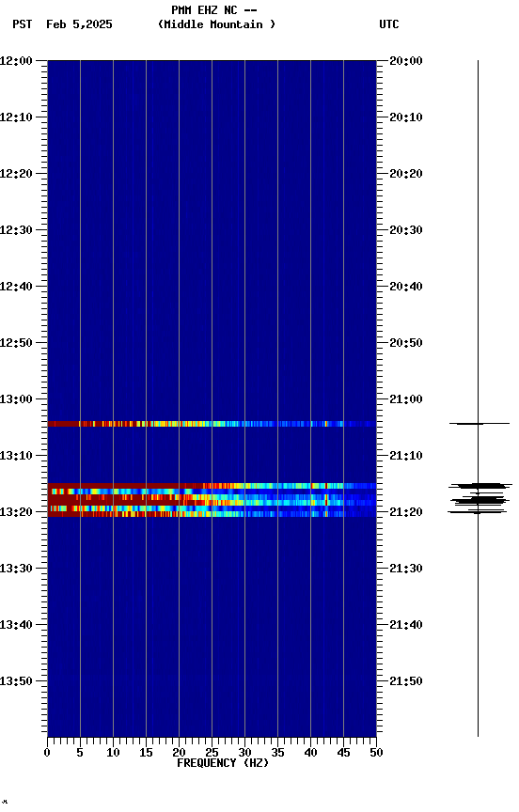
Task: Click the '(Middle Mountain )' station name
Action: pyautogui.click(x=216, y=24)
